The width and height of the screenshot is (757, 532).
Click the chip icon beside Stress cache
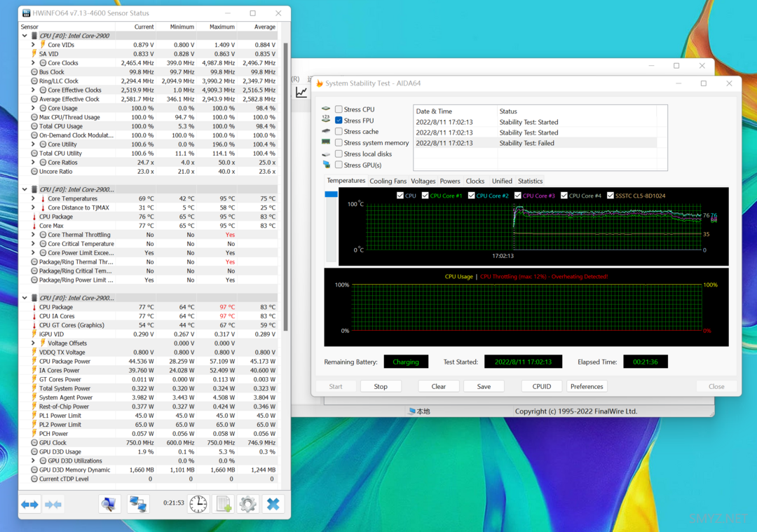pos(327,131)
